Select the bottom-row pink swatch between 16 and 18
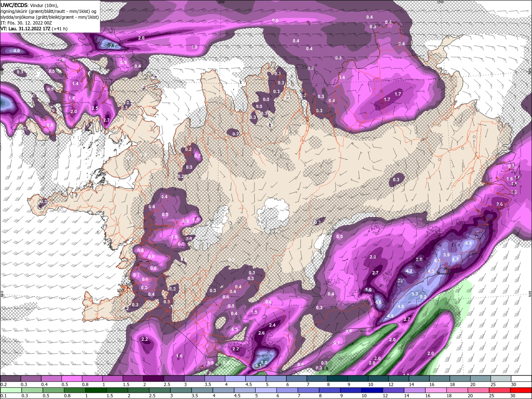The height and width of the screenshot is (399, 532). click(x=436, y=390)
